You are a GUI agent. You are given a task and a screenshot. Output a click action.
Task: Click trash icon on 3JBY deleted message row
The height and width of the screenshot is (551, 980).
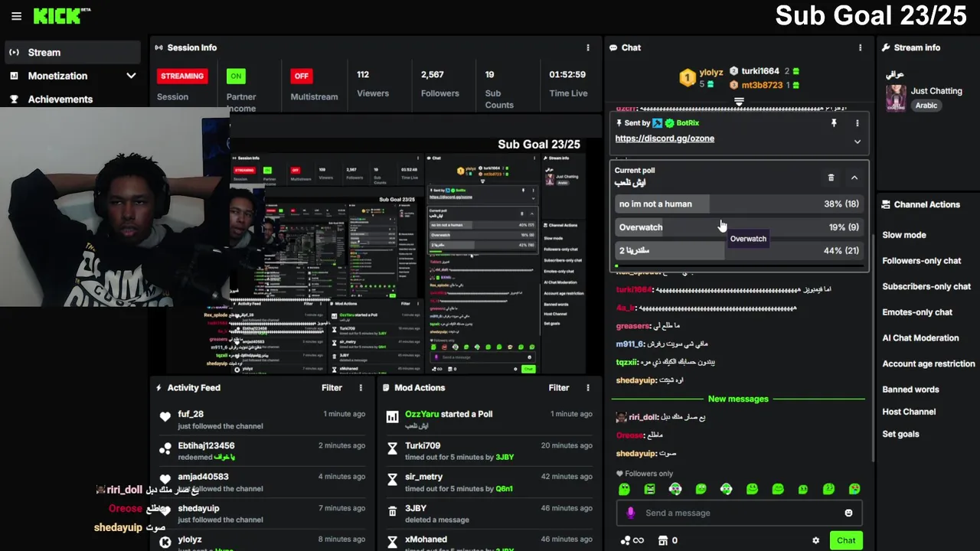pyautogui.click(x=392, y=511)
